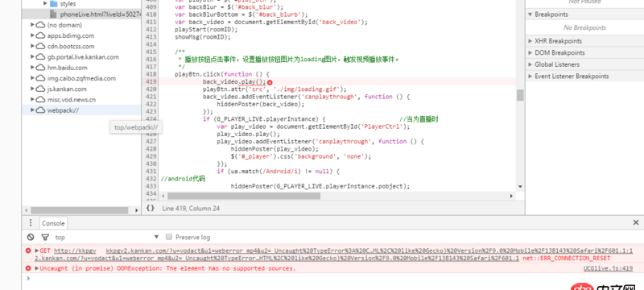Click the file tree horizontal scrollbar thumb
This screenshot has width=644, height=290.
79,210
